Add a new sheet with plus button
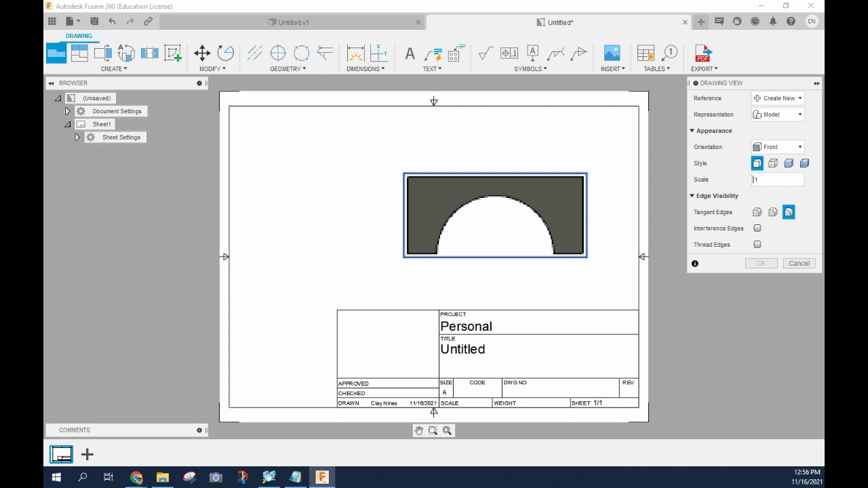868x488 pixels. (x=87, y=455)
